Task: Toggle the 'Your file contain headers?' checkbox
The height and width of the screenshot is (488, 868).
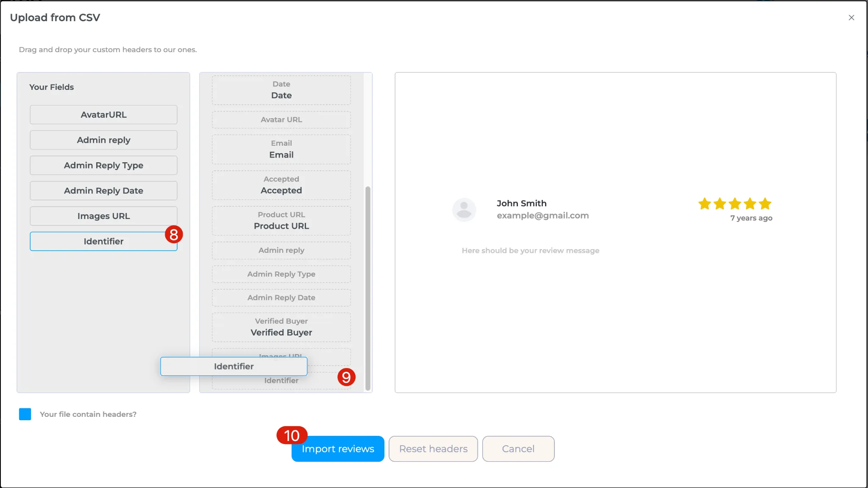Action: 25,414
